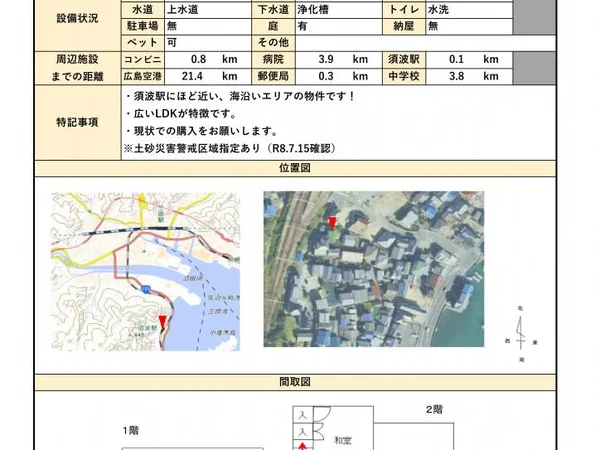Image resolution: width=600 pixels, height=450 pixels.
Task: Click the その他 label cell
Action: [273, 42]
